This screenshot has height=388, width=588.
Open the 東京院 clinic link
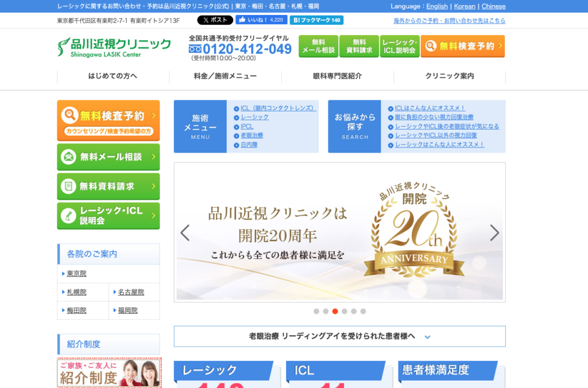tap(76, 274)
